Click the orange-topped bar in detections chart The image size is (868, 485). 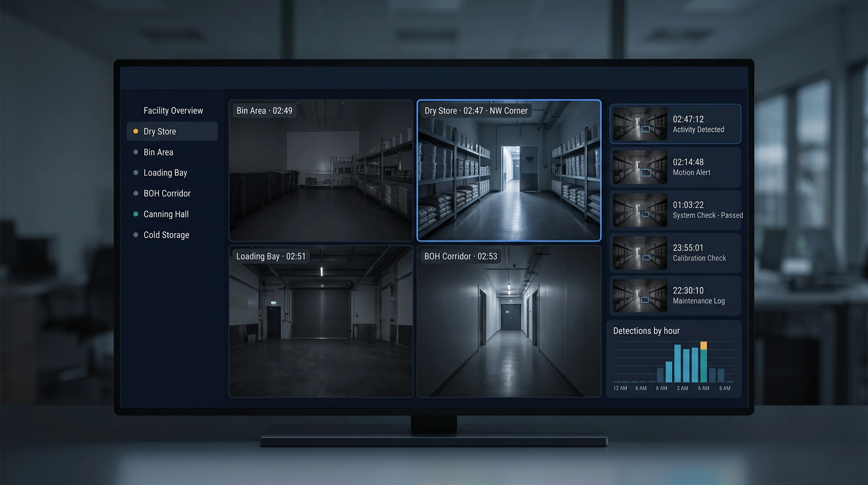(704, 362)
